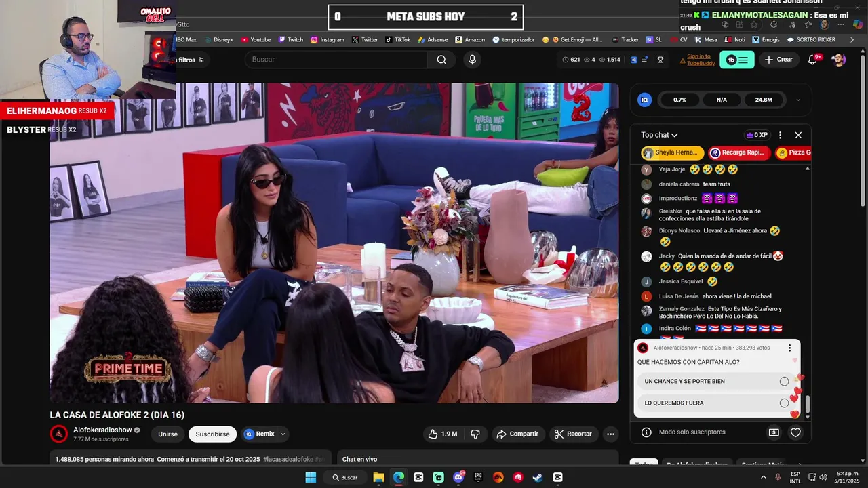Open SORTEO PICKER bookmark
Screen dimensions: 868x488
(811, 40)
